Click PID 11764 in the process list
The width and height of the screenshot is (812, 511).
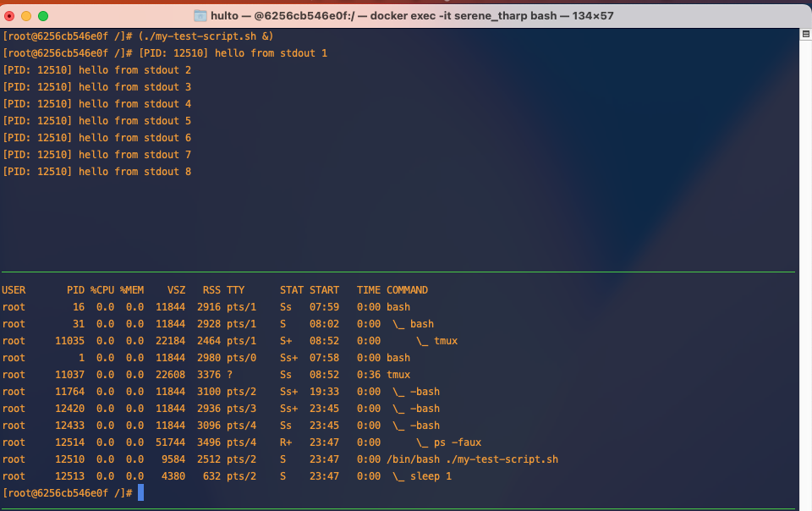click(x=70, y=392)
